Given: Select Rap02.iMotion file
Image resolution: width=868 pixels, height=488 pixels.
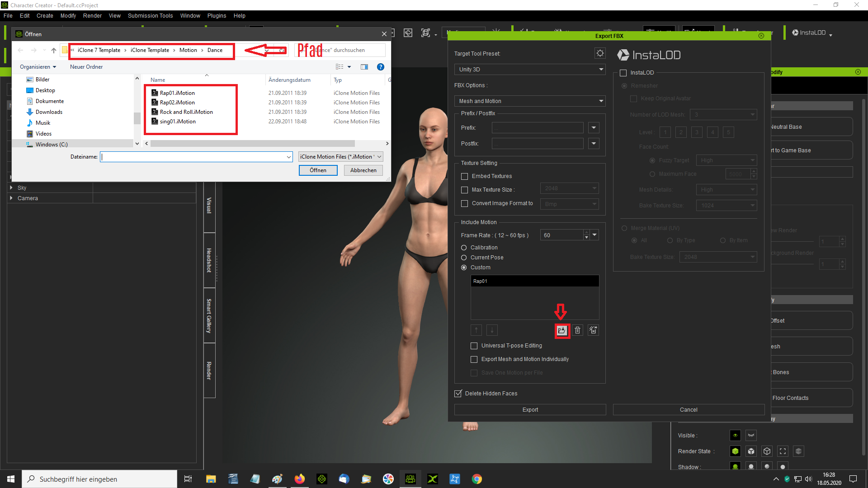Looking at the screenshot, I should [177, 103].
